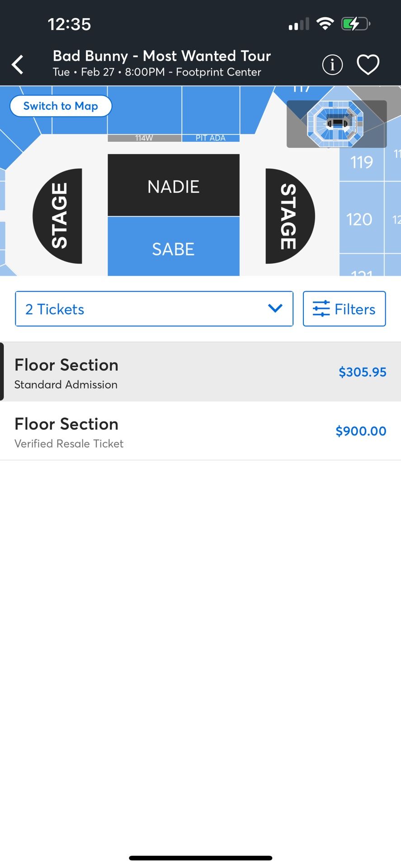Click the venue overview minimap thumbnail
401x868 pixels.
coord(336,123)
